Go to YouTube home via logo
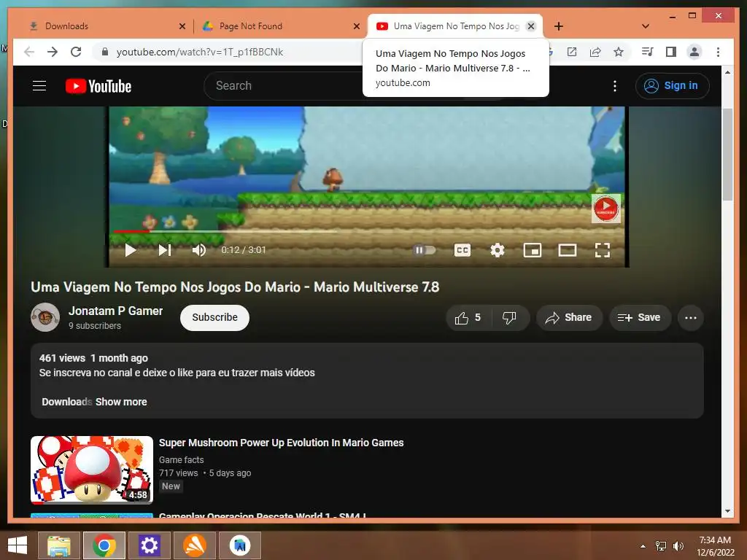This screenshot has width=747, height=560. coord(98,86)
